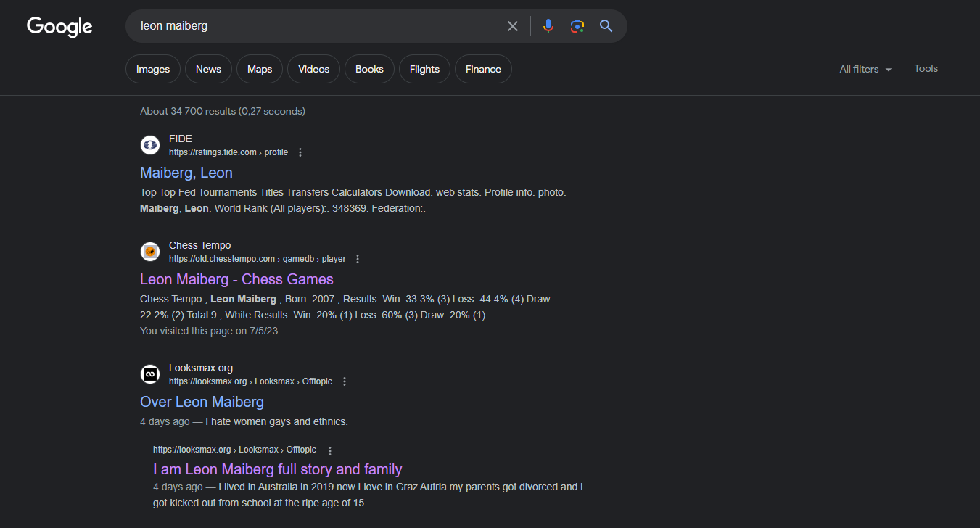Open Google Lens image search
Viewport: 980px width, 528px height.
(x=577, y=26)
